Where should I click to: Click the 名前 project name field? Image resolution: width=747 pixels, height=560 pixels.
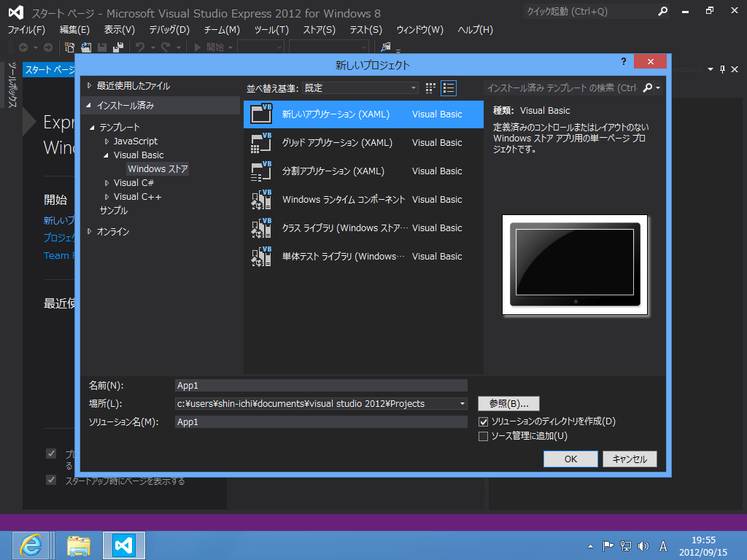pyautogui.click(x=321, y=386)
